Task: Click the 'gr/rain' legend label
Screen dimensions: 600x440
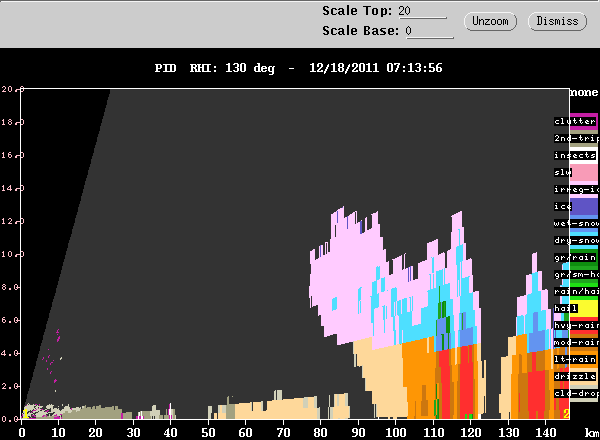Action: (575, 257)
